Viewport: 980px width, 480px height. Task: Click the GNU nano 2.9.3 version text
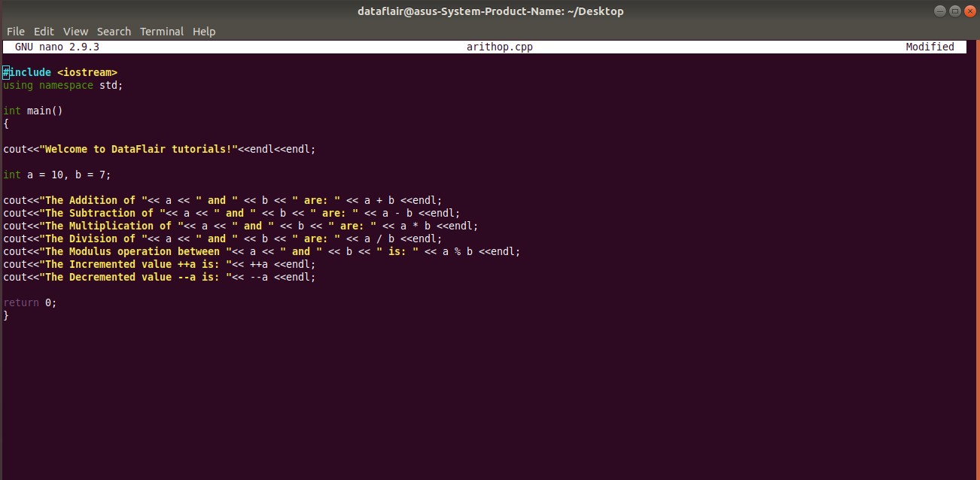[x=57, y=47]
